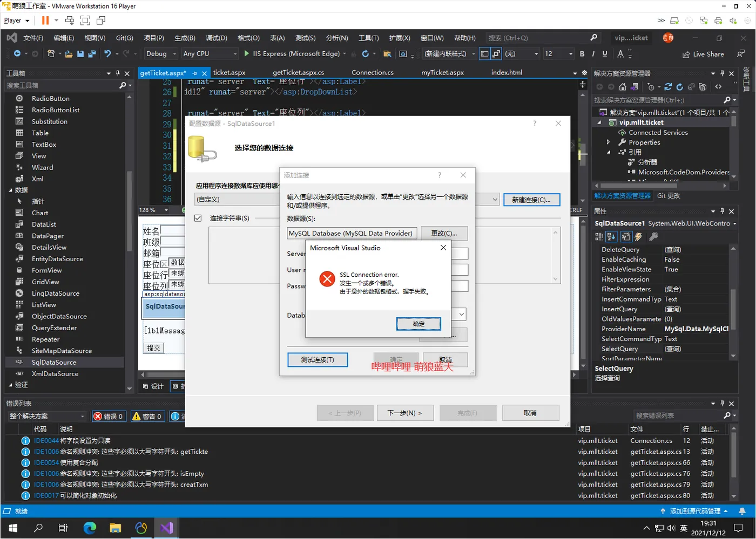This screenshot has width=756, height=539.
Task: Open the 新建内联样式 dropdown
Action: click(449, 53)
